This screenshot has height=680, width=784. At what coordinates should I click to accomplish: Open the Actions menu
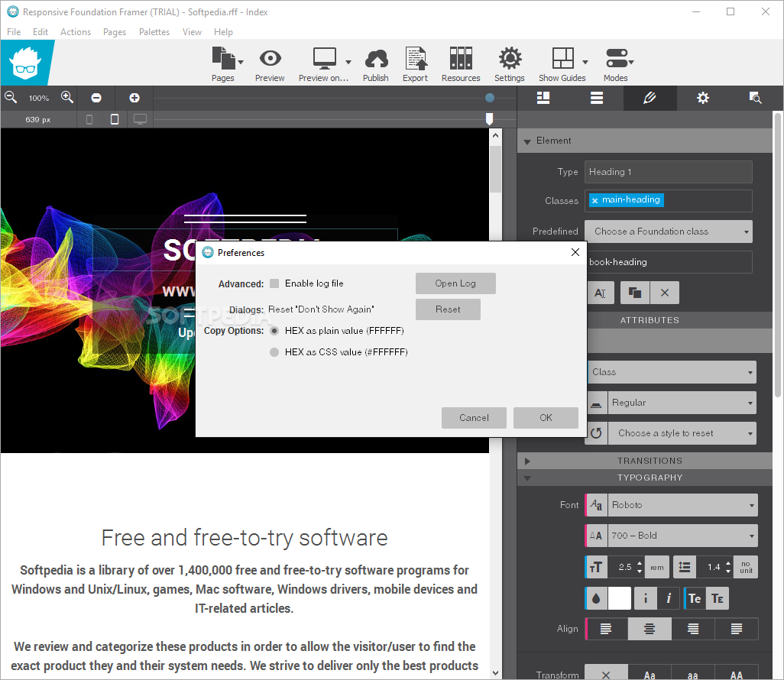click(x=76, y=32)
